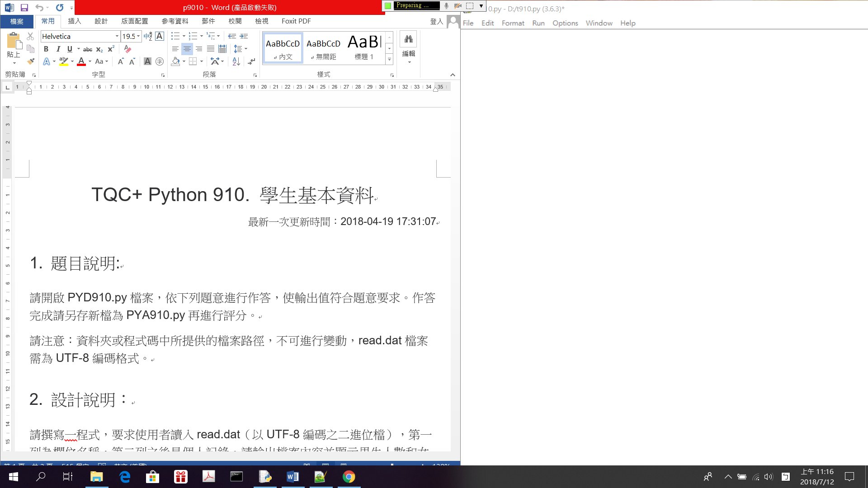868x488 pixels.
Task: Click the enclosed character (字) icon
Action: click(160, 61)
